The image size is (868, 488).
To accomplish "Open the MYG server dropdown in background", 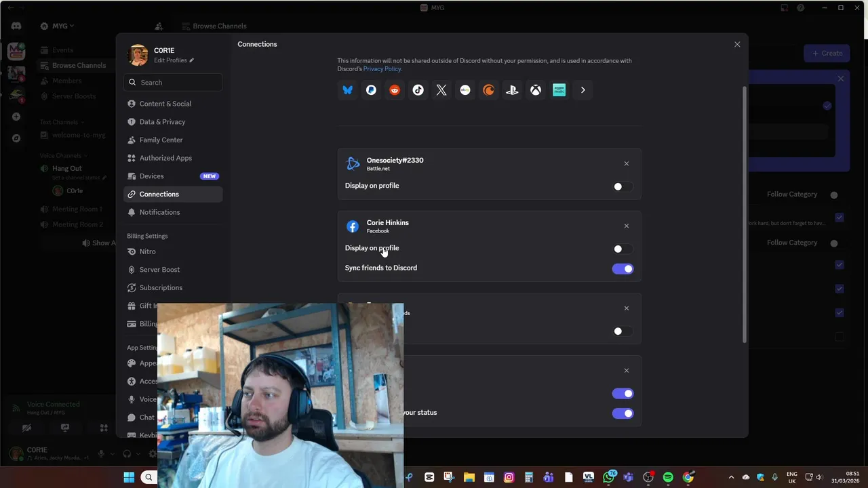I will click(x=59, y=26).
